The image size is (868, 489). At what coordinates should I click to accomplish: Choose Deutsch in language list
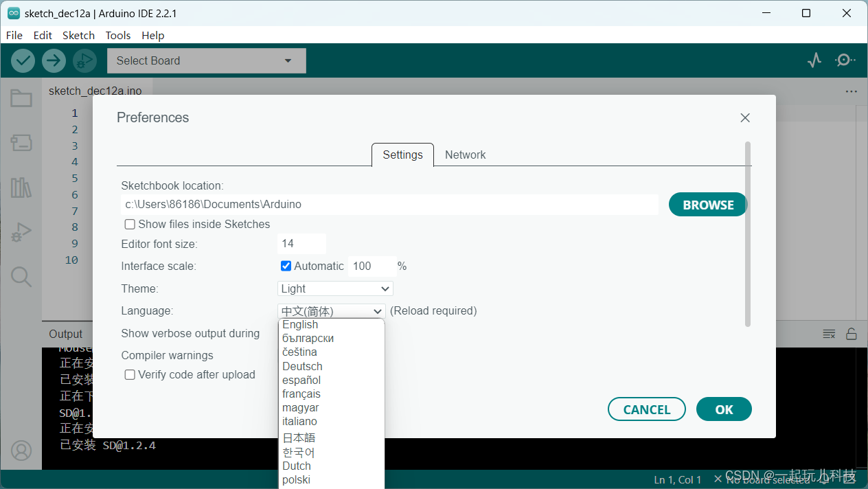(x=331, y=367)
